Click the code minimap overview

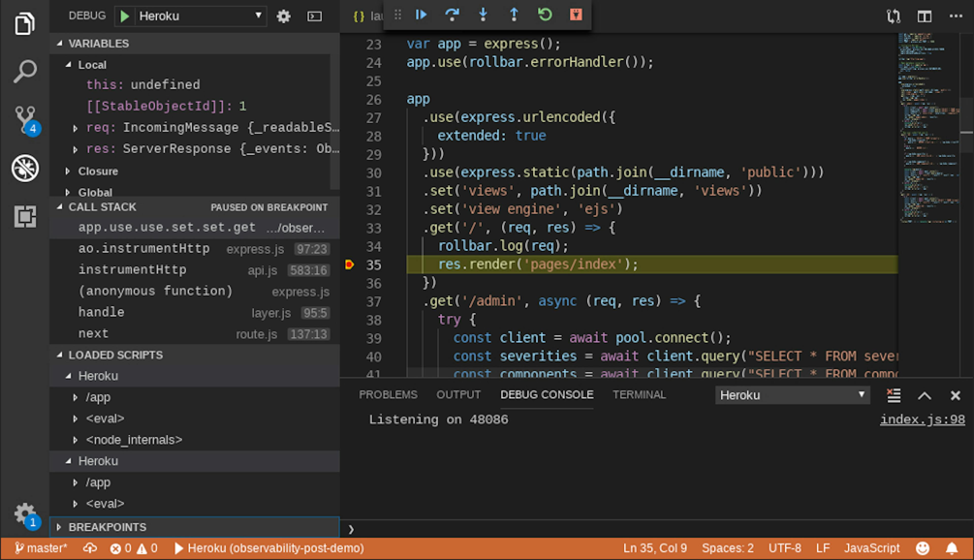coord(929,128)
